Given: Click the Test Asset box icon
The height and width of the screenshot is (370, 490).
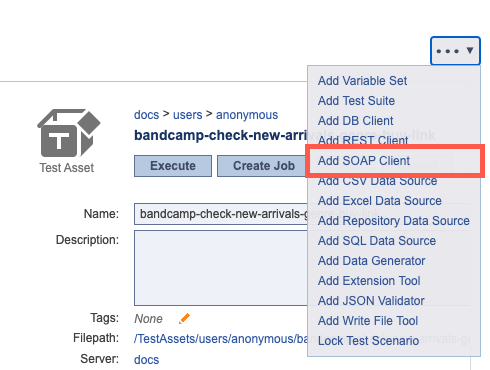Looking at the screenshot, I should (x=69, y=133).
